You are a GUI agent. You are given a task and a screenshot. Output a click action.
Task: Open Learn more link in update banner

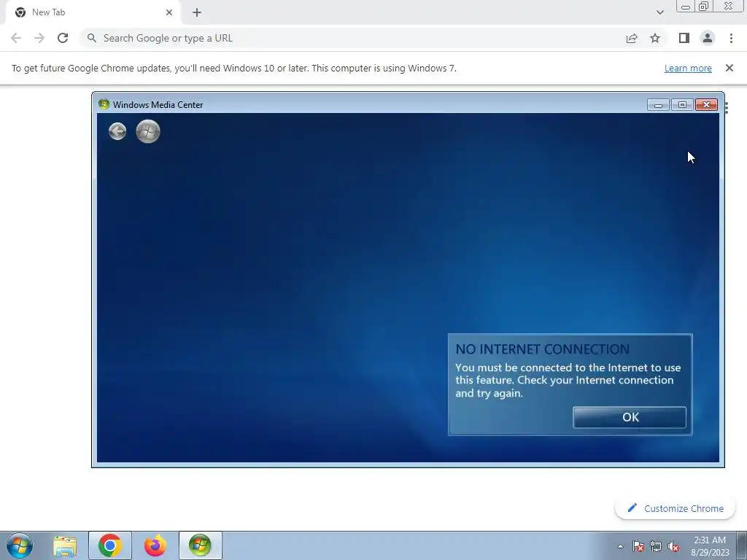[688, 68]
